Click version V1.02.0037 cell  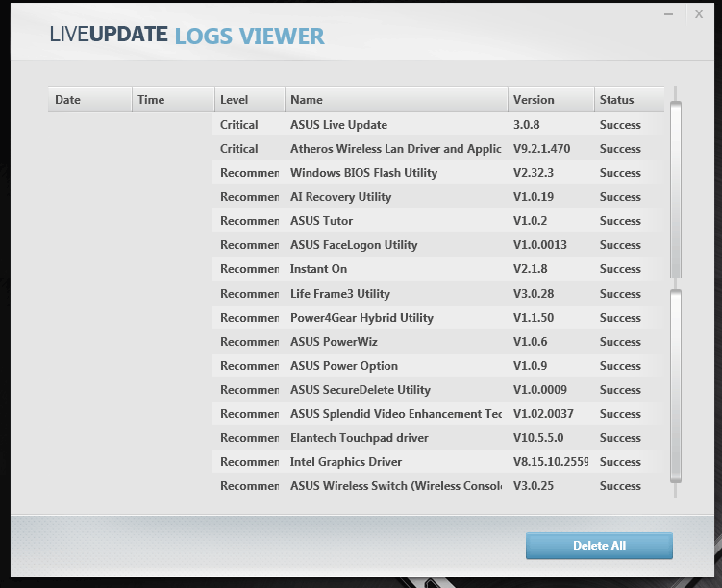[543, 414]
